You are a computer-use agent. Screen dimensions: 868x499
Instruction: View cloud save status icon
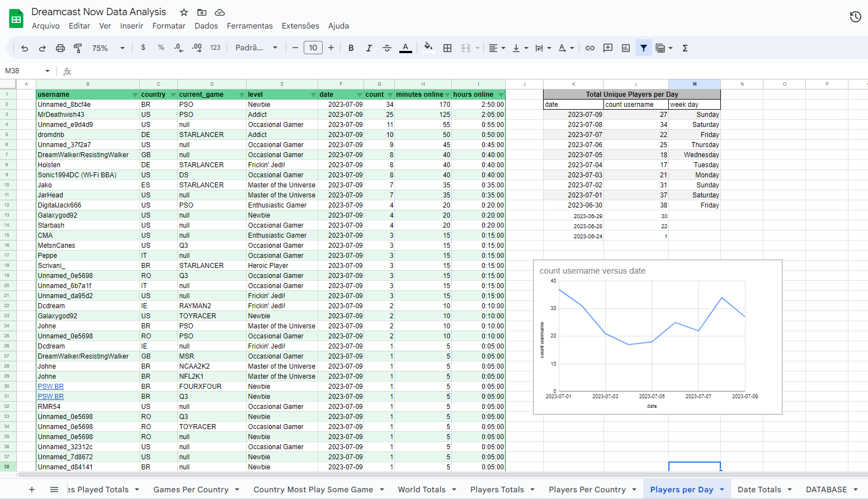tap(220, 12)
